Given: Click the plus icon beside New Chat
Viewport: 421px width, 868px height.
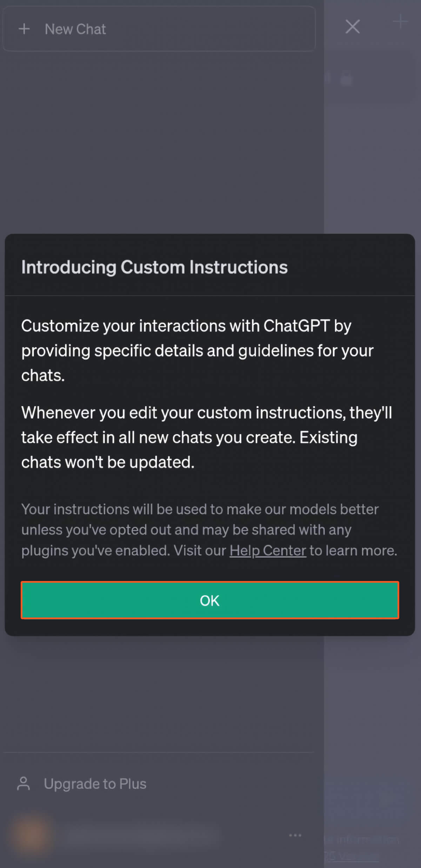Looking at the screenshot, I should [24, 29].
